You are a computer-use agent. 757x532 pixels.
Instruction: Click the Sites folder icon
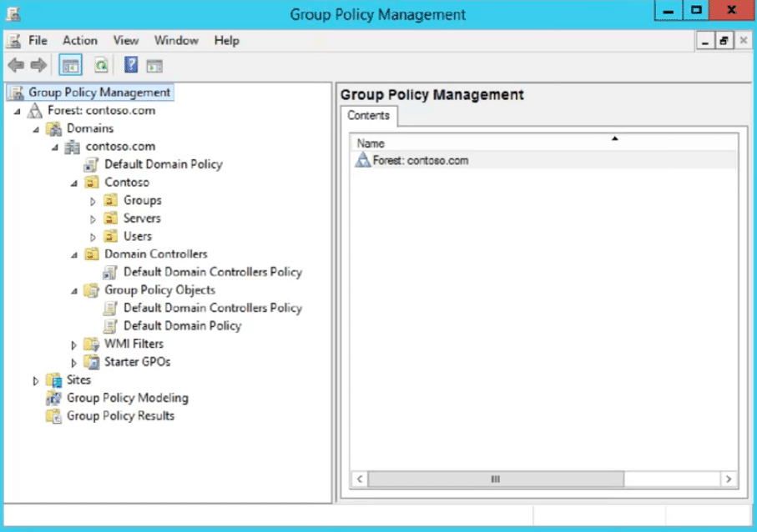coord(53,380)
